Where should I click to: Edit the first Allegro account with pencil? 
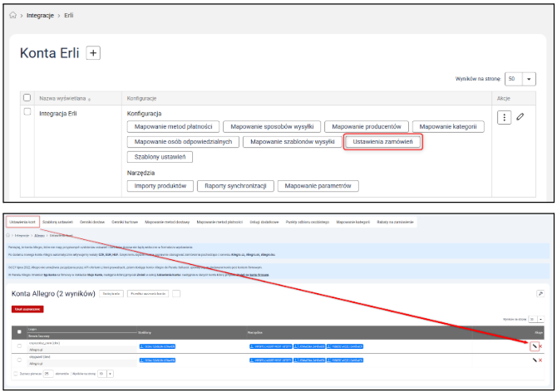(x=535, y=346)
